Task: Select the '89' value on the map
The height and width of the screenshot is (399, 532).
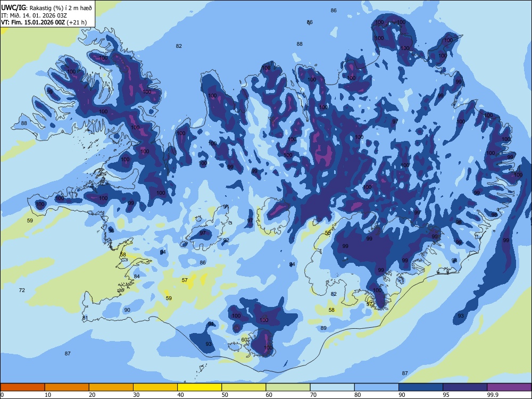Action: pos(323,328)
